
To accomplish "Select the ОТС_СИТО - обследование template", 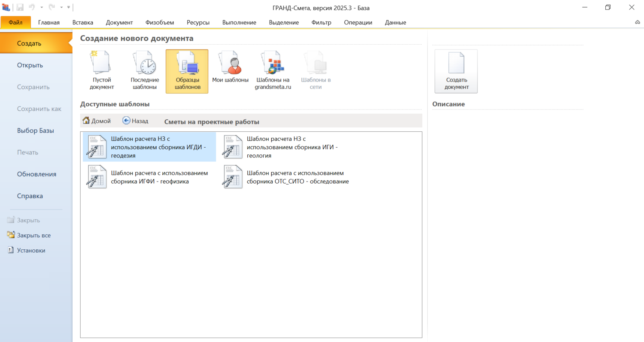I will click(286, 177).
